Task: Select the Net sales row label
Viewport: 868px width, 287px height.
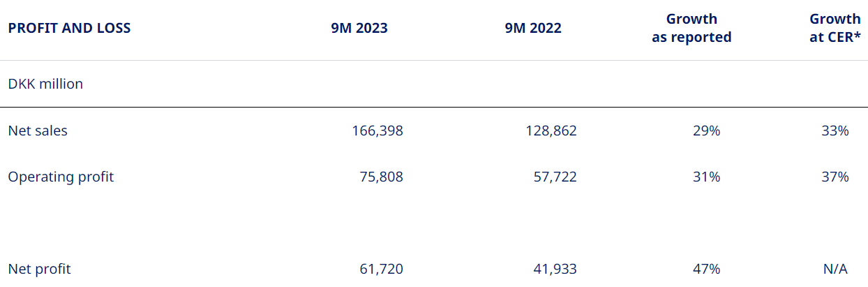Action: (38, 131)
